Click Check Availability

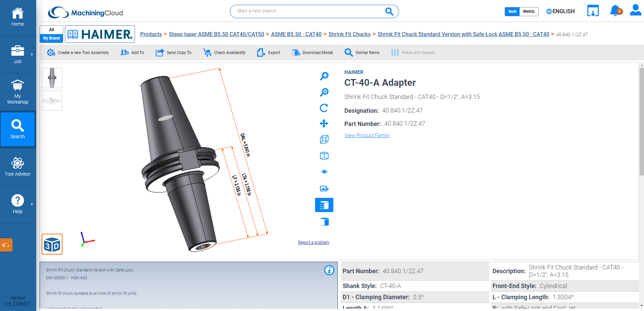pyautogui.click(x=224, y=53)
